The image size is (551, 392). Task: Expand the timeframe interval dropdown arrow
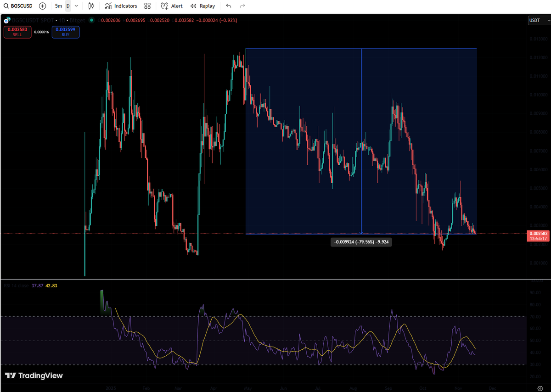pyautogui.click(x=76, y=6)
